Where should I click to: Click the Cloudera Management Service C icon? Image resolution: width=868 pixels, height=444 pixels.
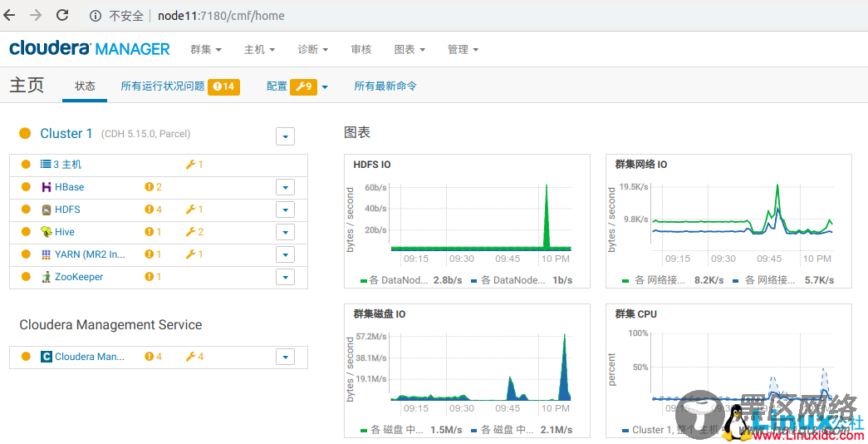click(47, 357)
